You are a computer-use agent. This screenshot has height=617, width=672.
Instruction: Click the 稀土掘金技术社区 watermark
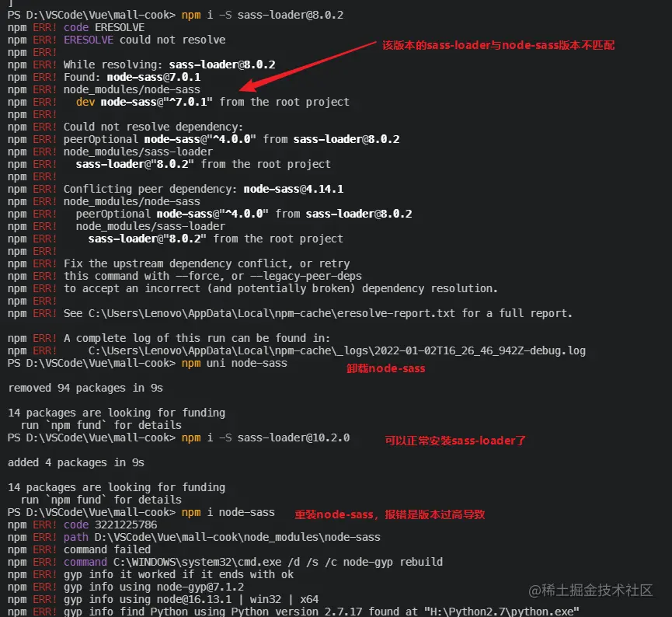590,591
